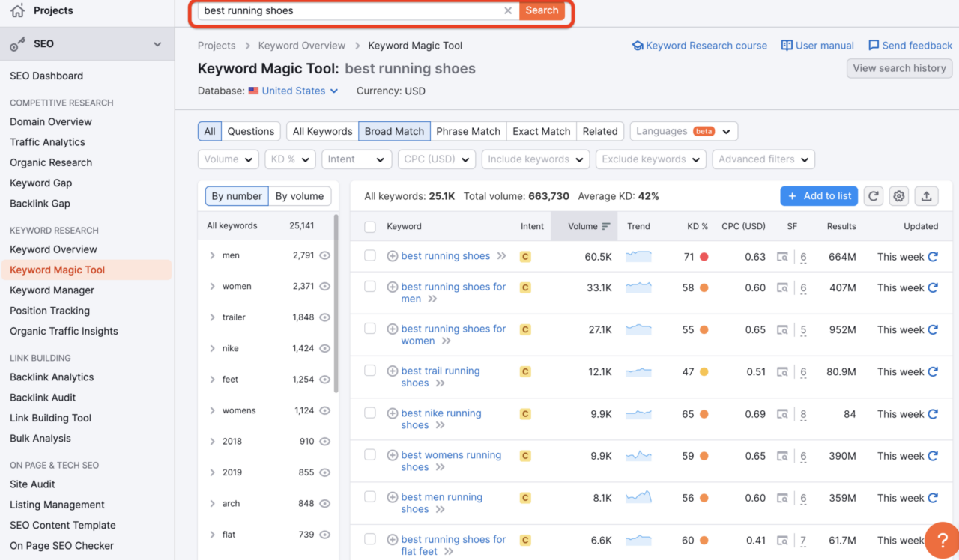Click the orange Search button
Image resolution: width=959 pixels, height=560 pixels.
(x=542, y=10)
